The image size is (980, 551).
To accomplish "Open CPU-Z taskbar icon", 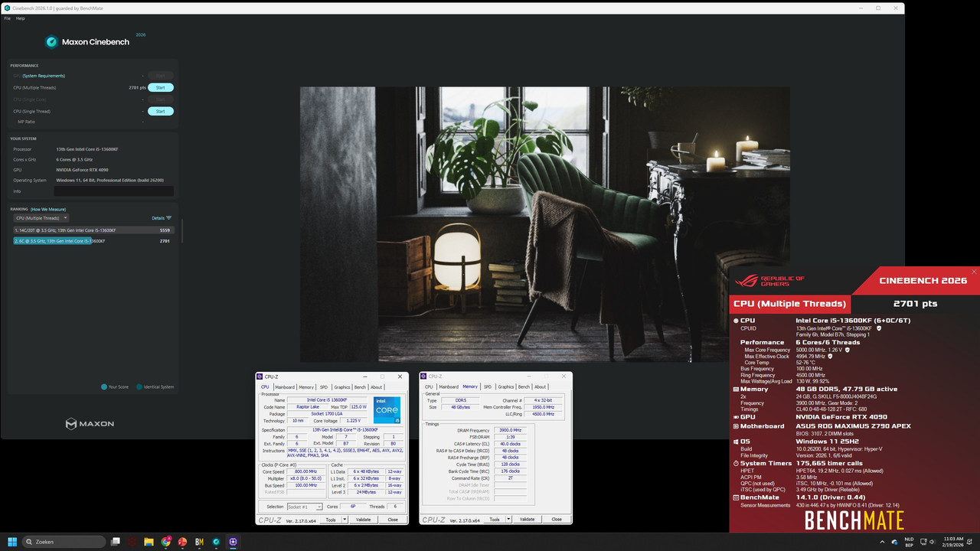I will click(x=234, y=542).
